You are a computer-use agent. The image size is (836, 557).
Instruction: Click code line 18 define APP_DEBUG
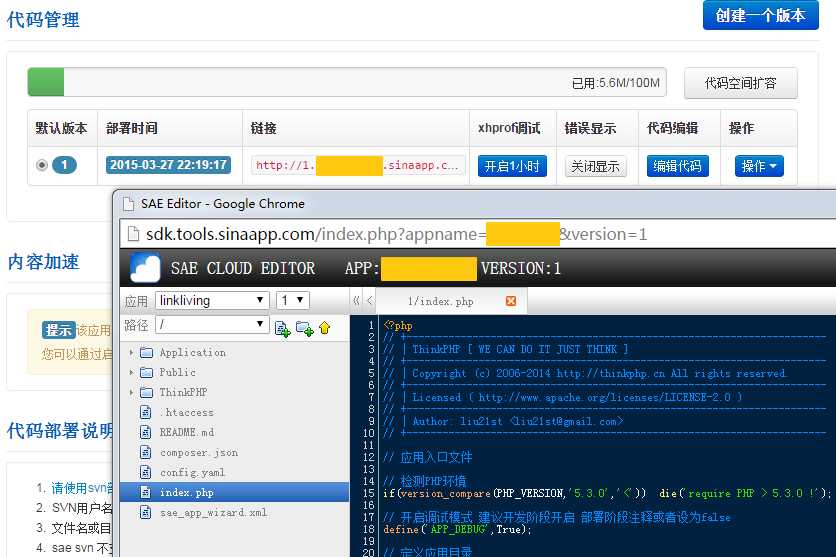(x=457, y=529)
